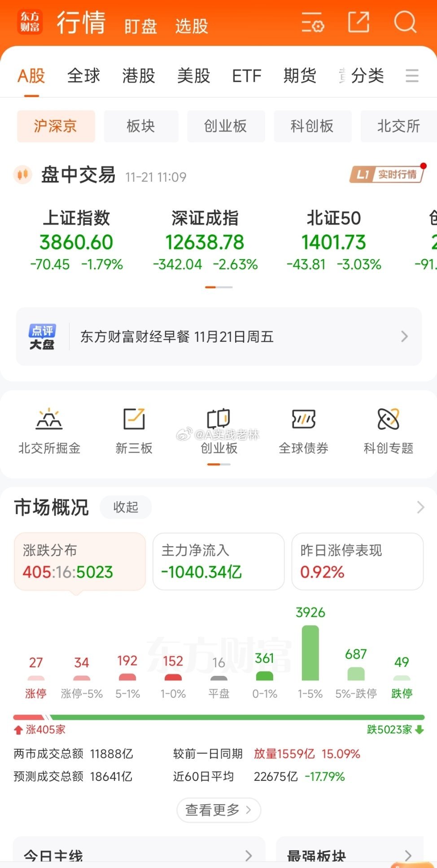
Task: Switch to A股 tab
Action: tap(31, 75)
